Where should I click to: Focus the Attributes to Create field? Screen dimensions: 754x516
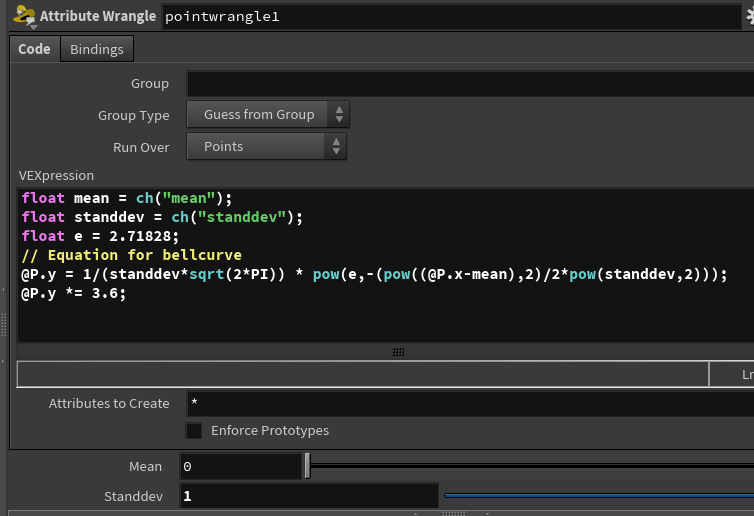(470, 404)
